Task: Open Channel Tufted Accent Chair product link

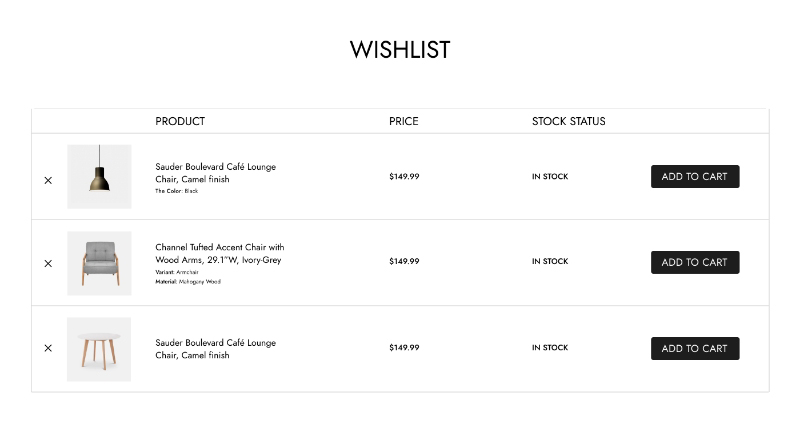Action: click(x=219, y=253)
